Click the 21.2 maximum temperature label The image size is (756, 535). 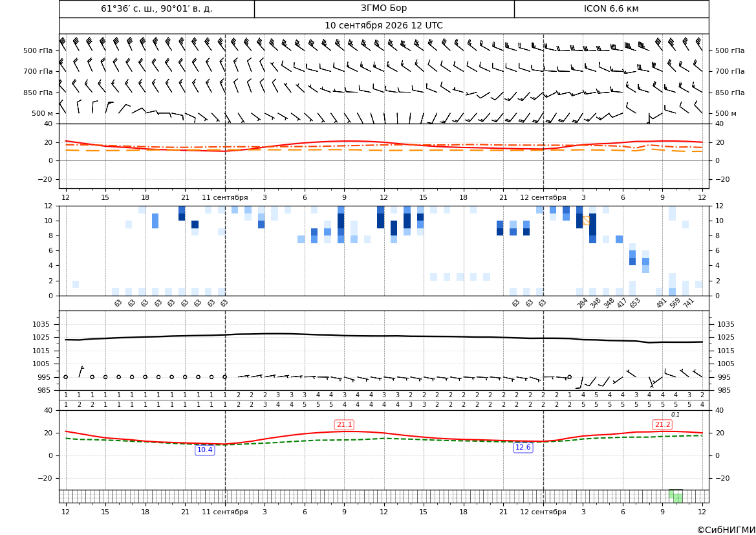[662, 424]
